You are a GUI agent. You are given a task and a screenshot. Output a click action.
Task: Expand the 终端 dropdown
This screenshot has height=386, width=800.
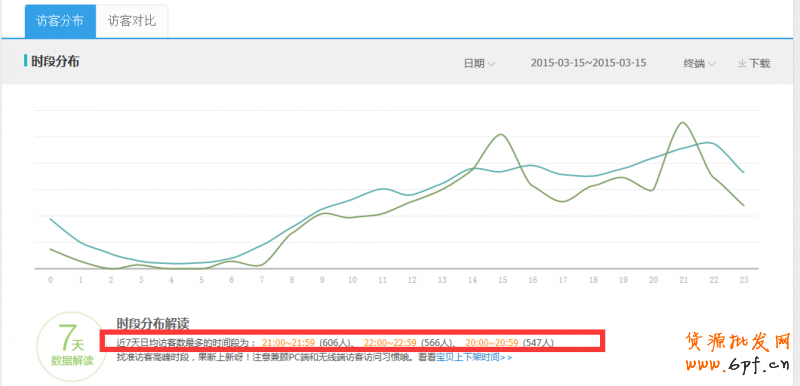pyautogui.click(x=699, y=64)
